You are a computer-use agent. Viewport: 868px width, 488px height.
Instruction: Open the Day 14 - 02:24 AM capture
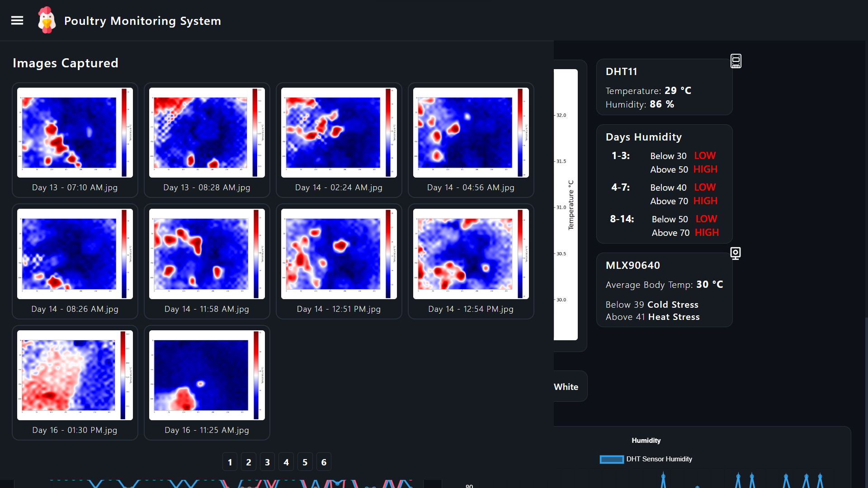point(339,132)
